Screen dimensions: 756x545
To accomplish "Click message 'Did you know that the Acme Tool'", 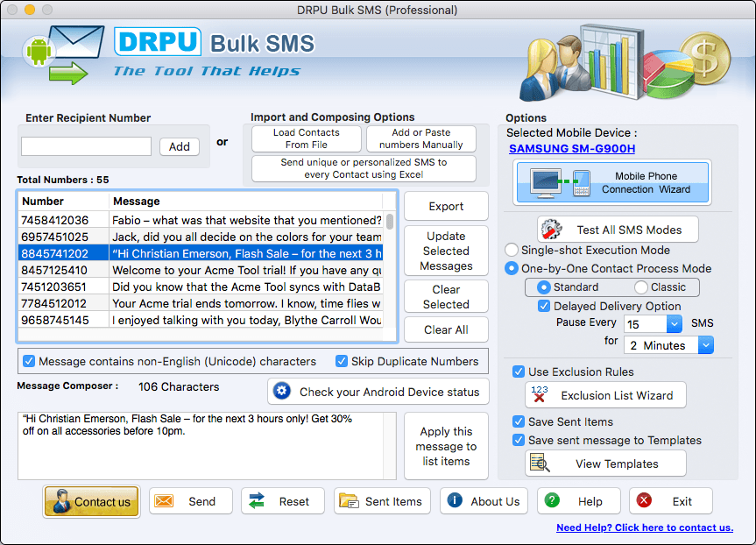I will 246,287.
